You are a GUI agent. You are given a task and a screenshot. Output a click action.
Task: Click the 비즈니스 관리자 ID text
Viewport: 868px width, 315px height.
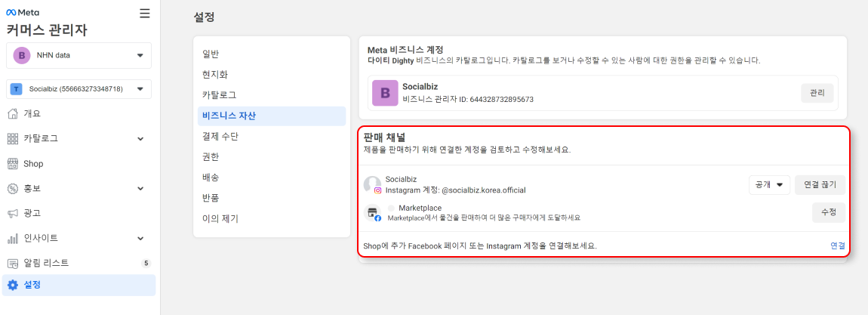(468, 99)
